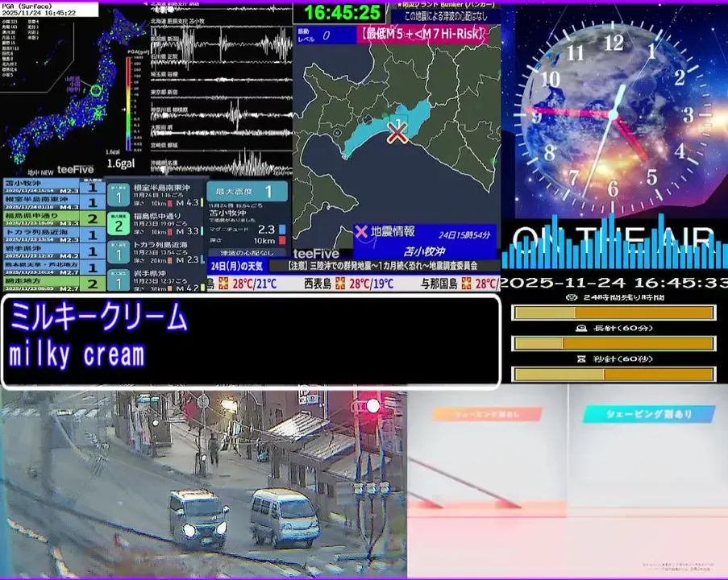
Task: Click the red square beside depth 10km in detail panel
Action: [282, 240]
